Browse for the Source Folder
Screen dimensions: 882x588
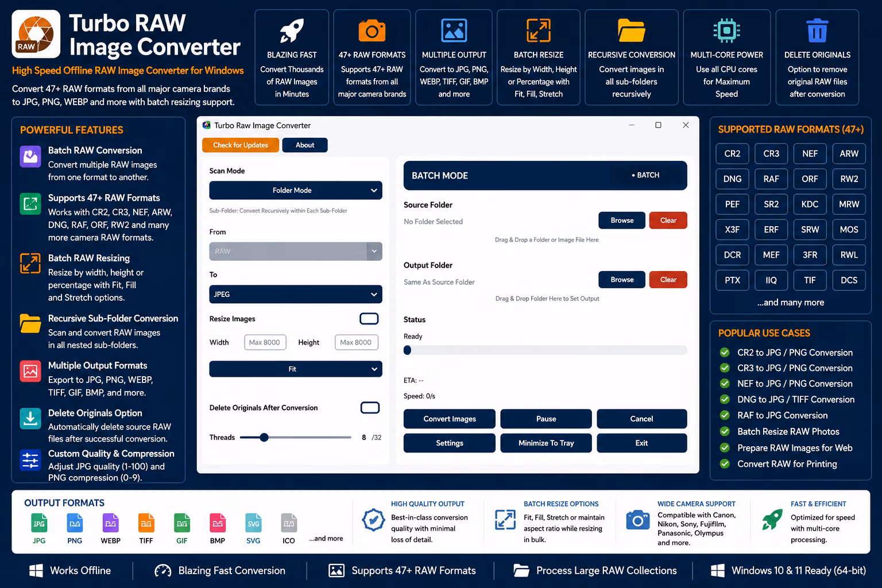[622, 220]
